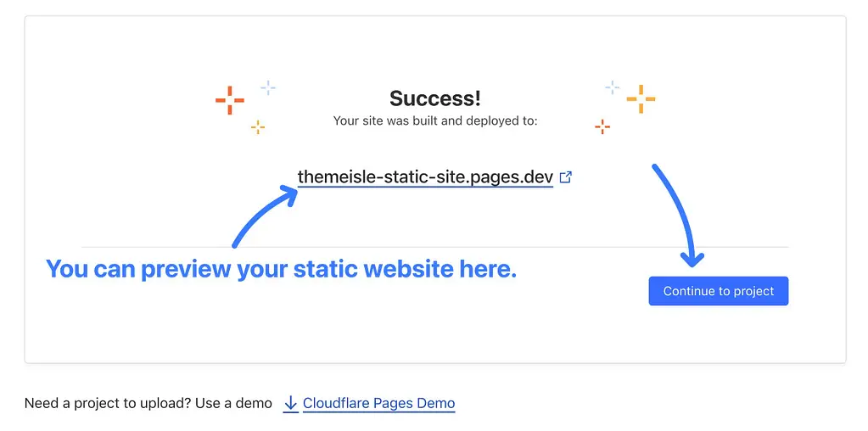
Task: Open the Cloudflare Pages Demo link
Action: 378,403
